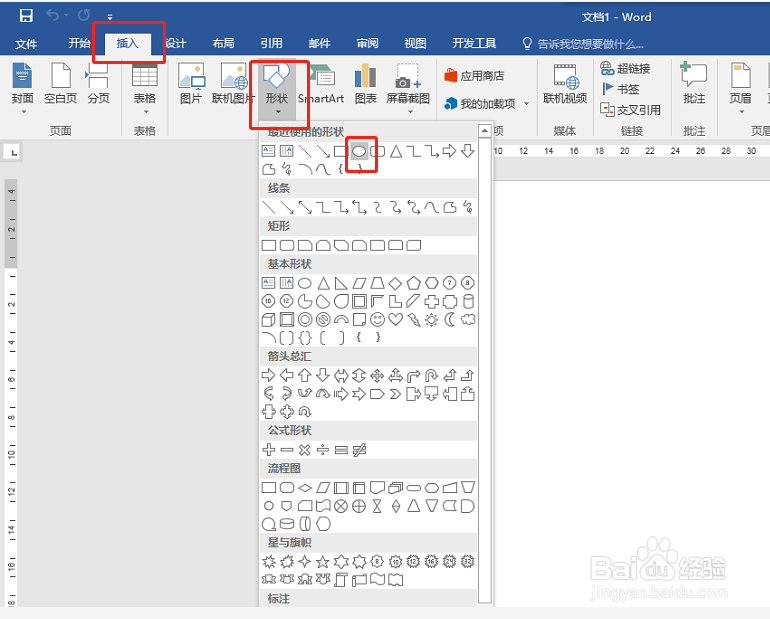
Task: Pick the magnetic disk flowchart shape
Action: click(287, 524)
